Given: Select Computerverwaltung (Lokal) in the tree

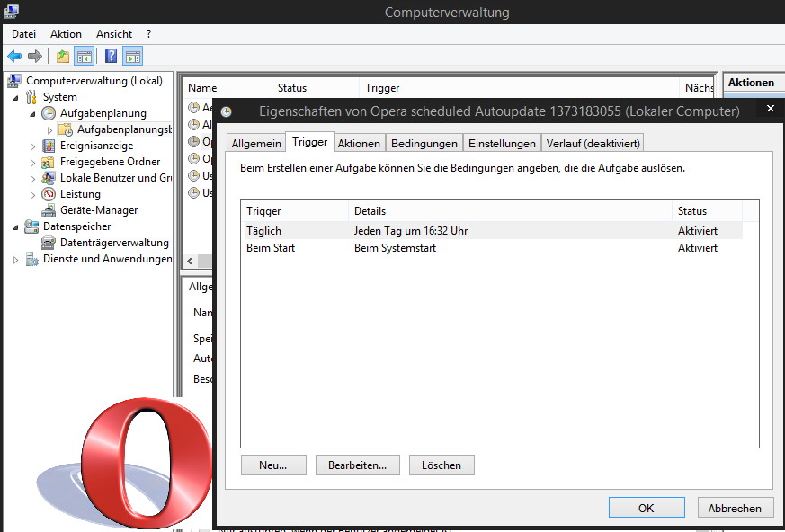Looking at the screenshot, I should coord(94,81).
